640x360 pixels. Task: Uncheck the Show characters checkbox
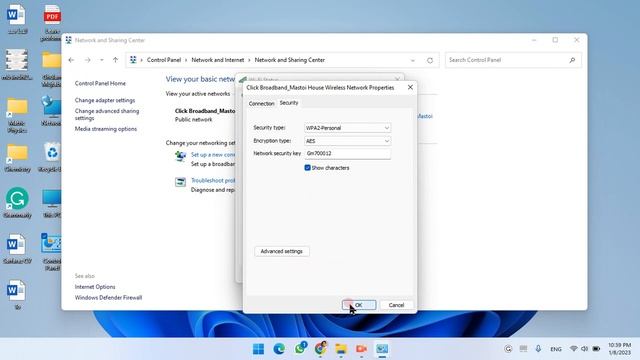pos(307,168)
